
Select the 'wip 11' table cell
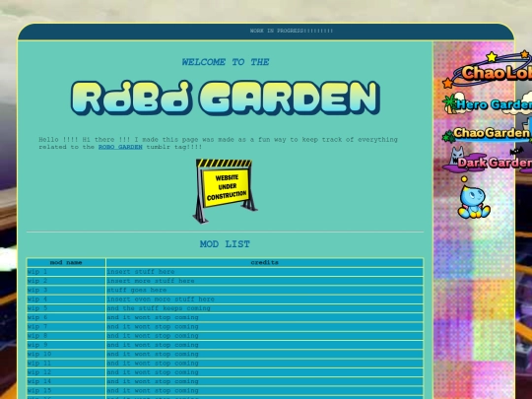pos(66,364)
